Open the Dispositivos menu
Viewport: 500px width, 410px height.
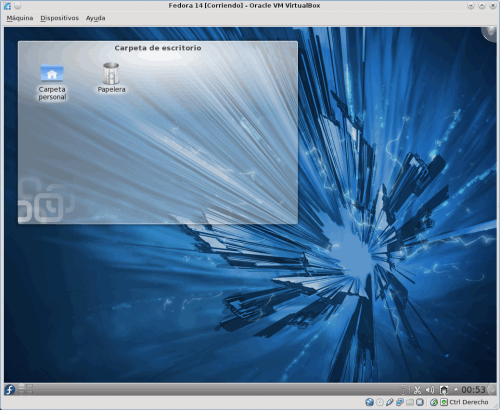[60, 18]
